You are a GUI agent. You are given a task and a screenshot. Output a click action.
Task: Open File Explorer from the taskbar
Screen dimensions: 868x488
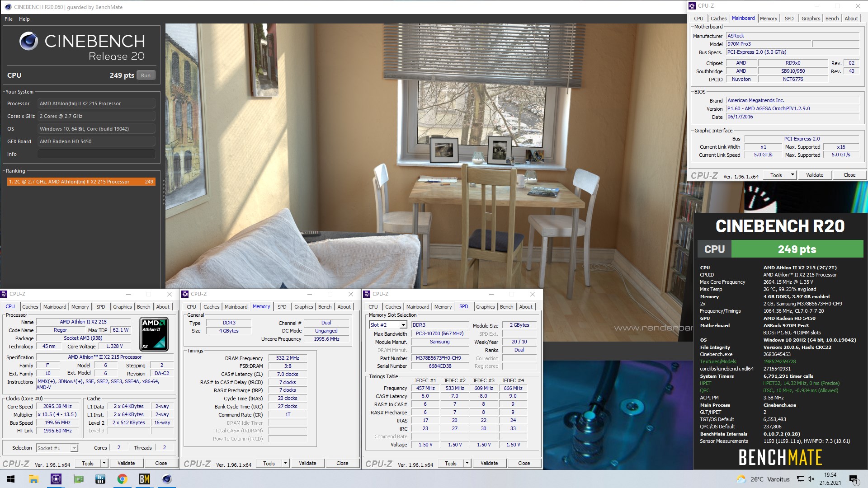tap(33, 479)
